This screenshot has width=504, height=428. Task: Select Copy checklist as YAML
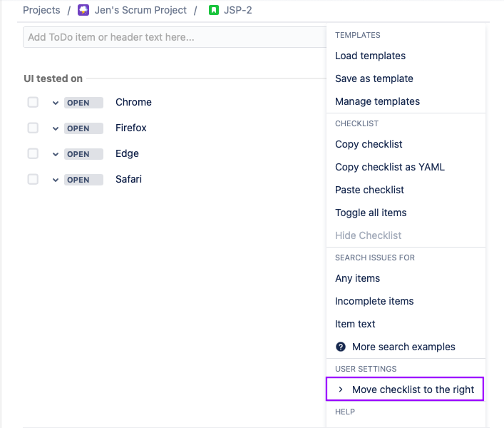point(389,167)
